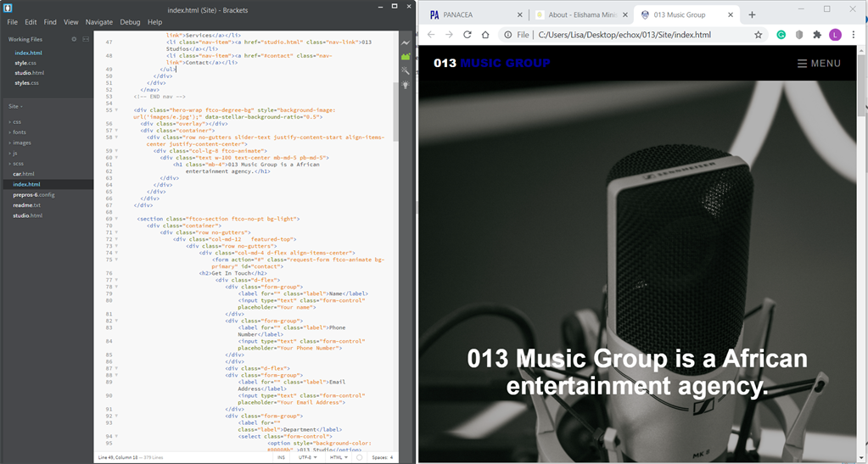Click the magic wand icon in Brackets
The image size is (868, 464).
click(406, 70)
